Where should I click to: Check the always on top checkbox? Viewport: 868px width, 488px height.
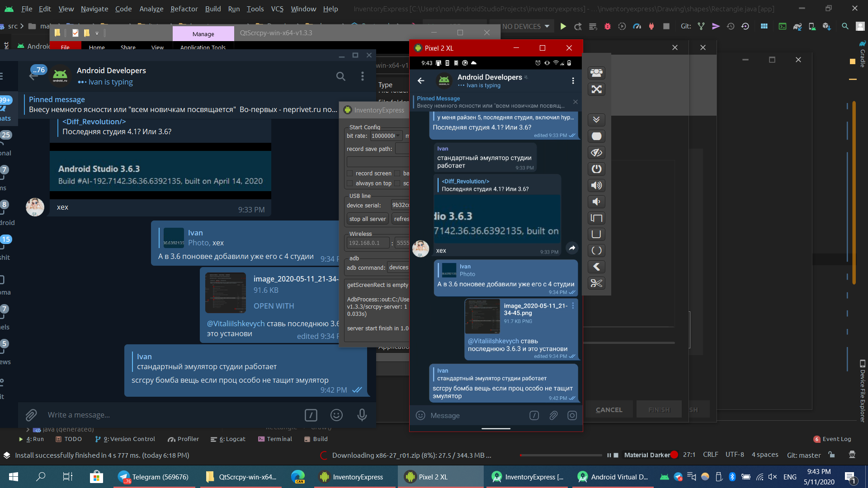coord(350,183)
